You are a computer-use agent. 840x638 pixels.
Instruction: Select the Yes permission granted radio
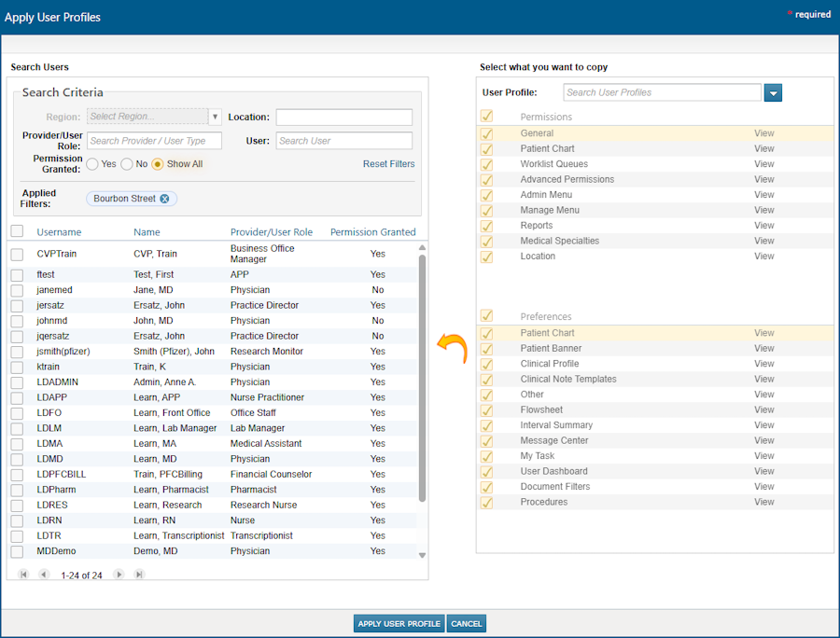(92, 164)
